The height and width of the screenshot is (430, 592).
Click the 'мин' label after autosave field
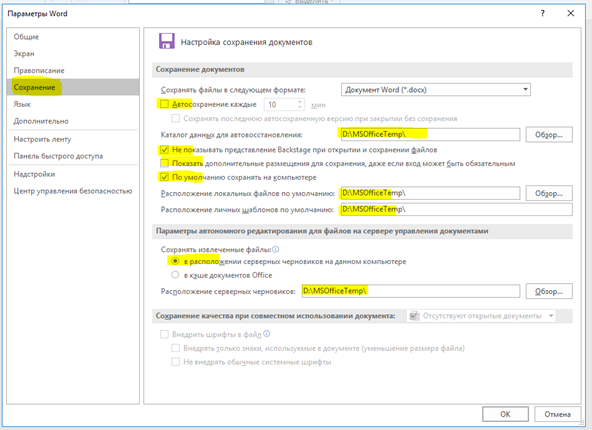[318, 105]
